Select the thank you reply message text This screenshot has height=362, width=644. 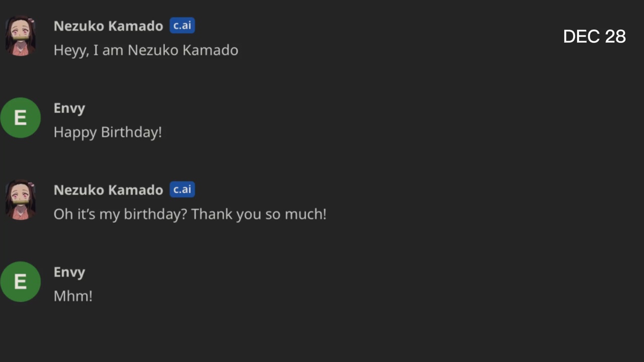point(190,214)
